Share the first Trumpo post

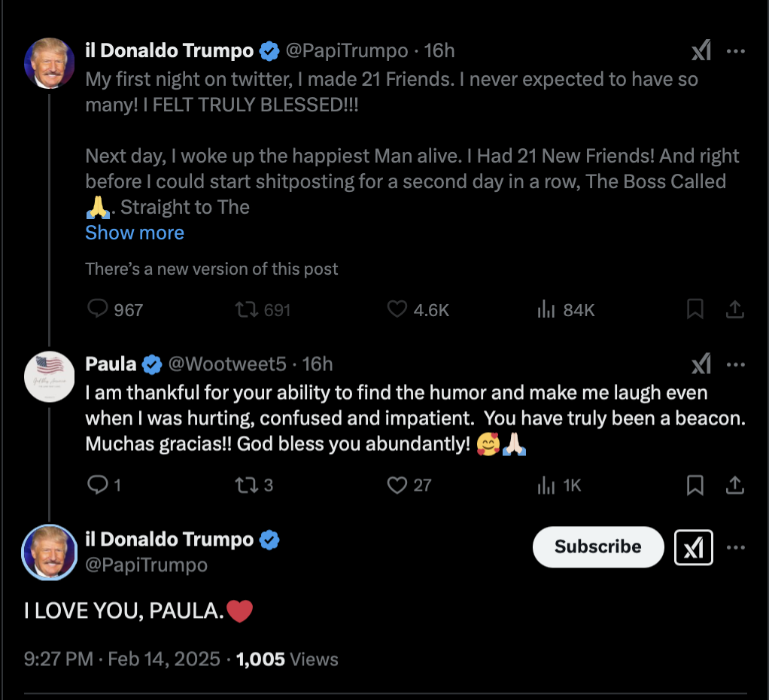coord(734,309)
